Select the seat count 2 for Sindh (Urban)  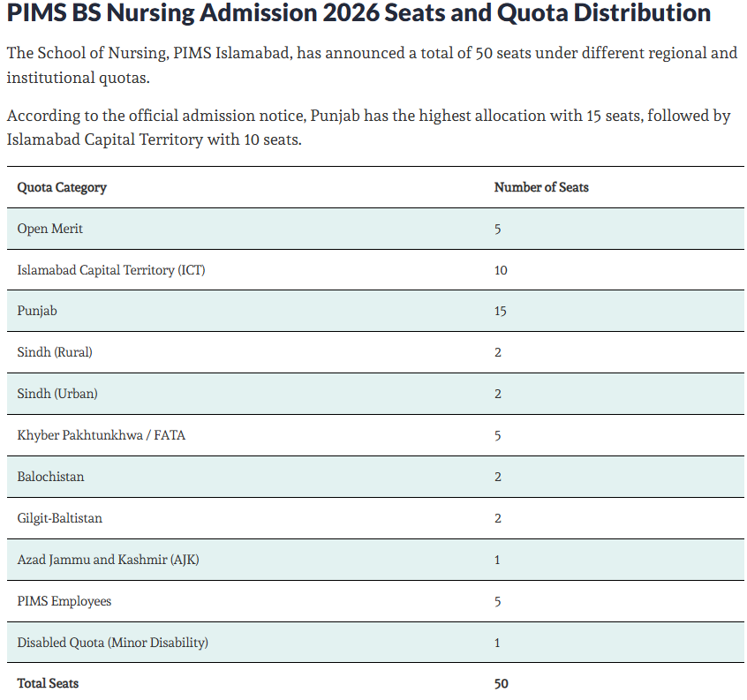click(x=498, y=395)
